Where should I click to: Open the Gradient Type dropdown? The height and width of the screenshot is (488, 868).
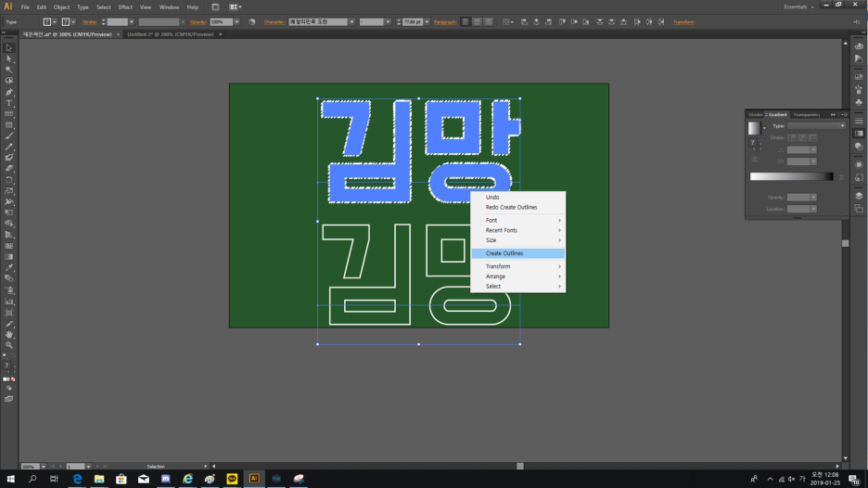[x=816, y=125]
